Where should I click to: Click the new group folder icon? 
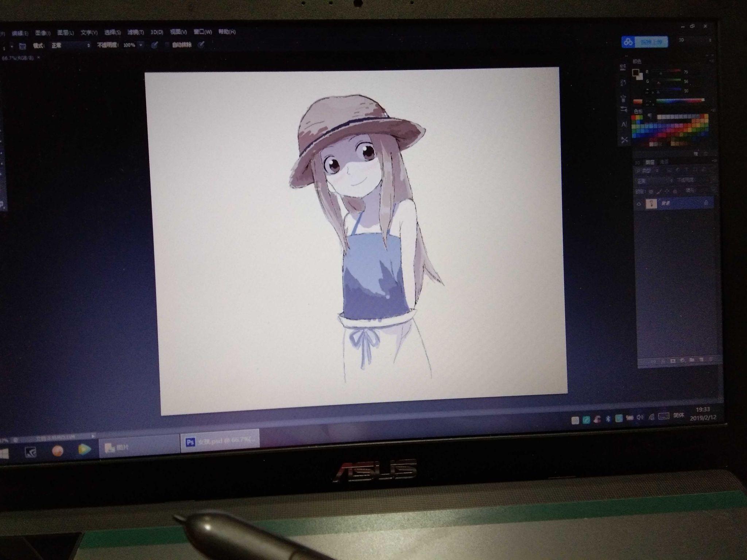691,360
